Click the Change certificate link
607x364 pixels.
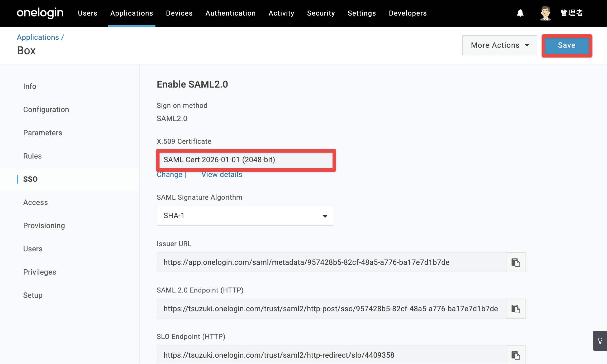pyautogui.click(x=169, y=175)
